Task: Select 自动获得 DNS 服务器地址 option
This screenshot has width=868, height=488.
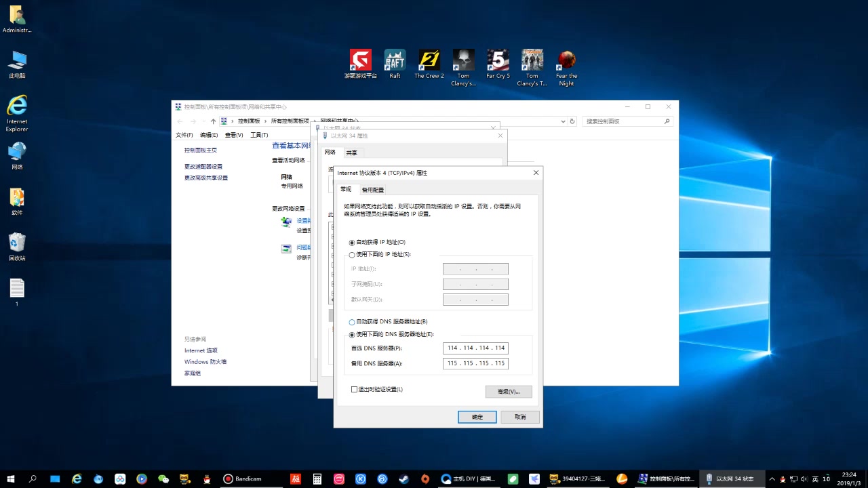Action: (352, 322)
